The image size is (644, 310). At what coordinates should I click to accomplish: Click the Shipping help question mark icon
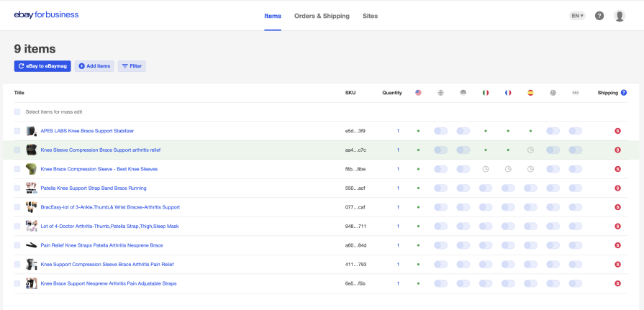point(624,93)
